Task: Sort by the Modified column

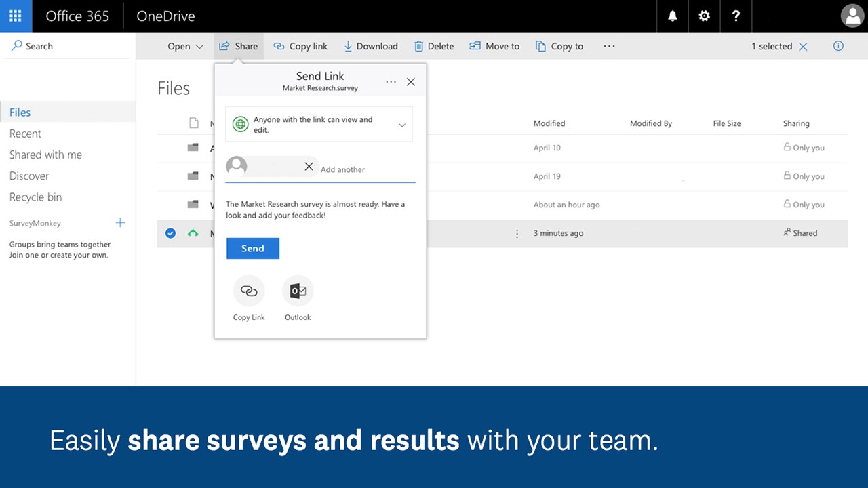Action: pyautogui.click(x=549, y=123)
